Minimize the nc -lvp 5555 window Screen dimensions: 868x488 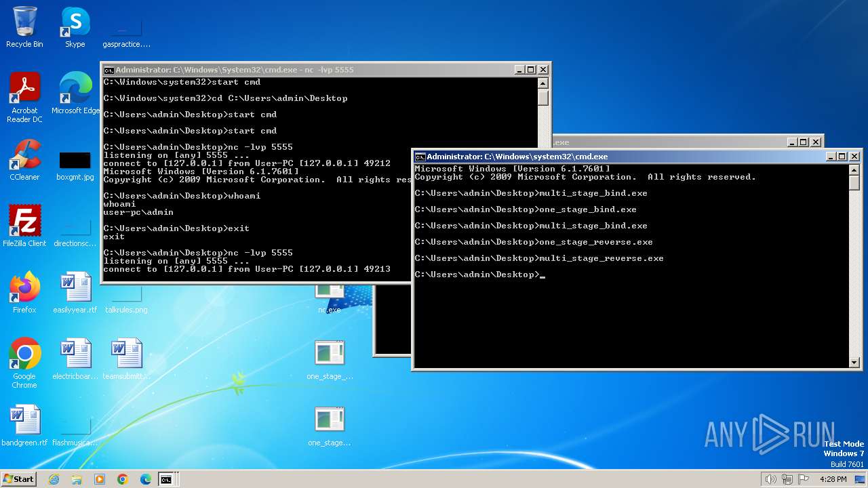520,70
